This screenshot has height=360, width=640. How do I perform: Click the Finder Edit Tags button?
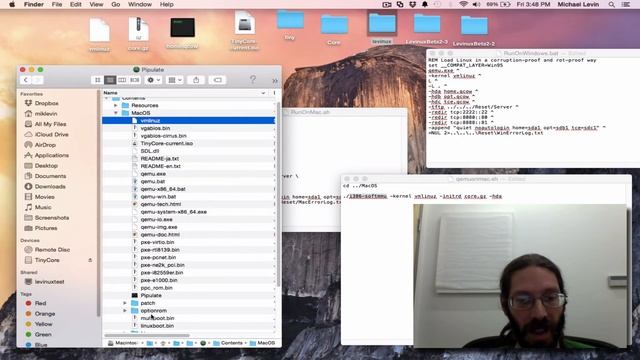[218, 80]
